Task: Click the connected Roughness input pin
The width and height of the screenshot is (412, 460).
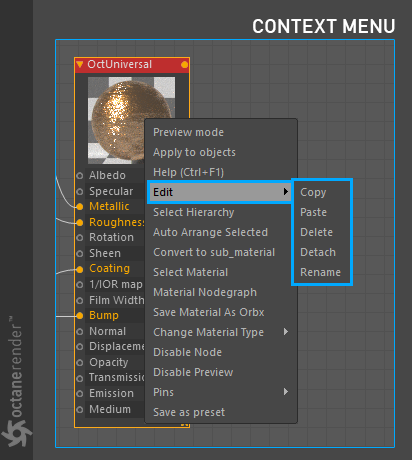Action: [x=79, y=222]
